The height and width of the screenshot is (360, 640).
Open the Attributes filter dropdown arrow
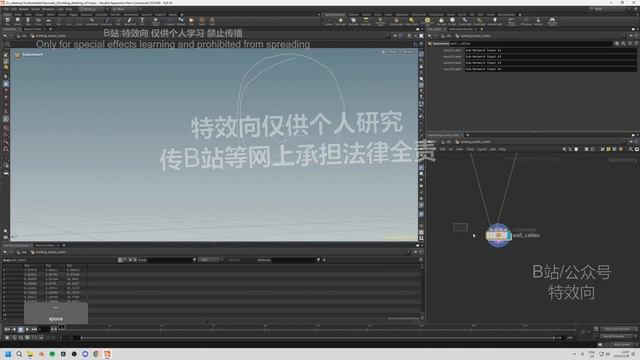coord(318,260)
